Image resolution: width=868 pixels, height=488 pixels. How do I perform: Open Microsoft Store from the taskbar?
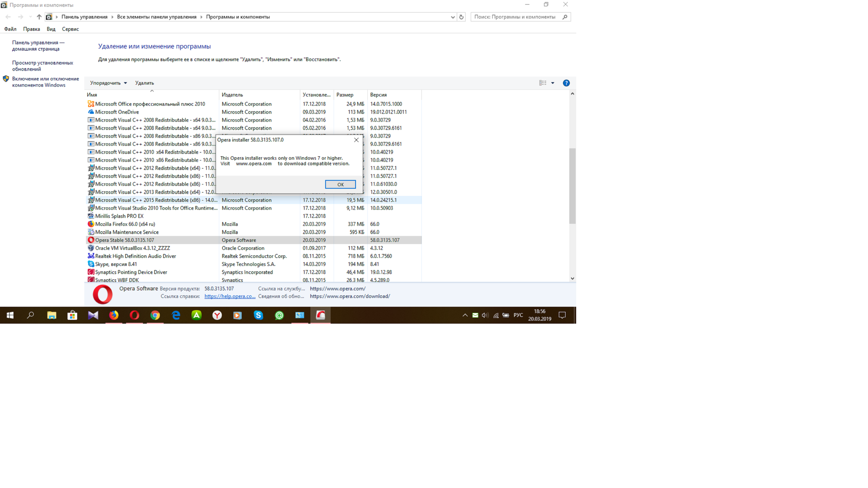pos(72,315)
